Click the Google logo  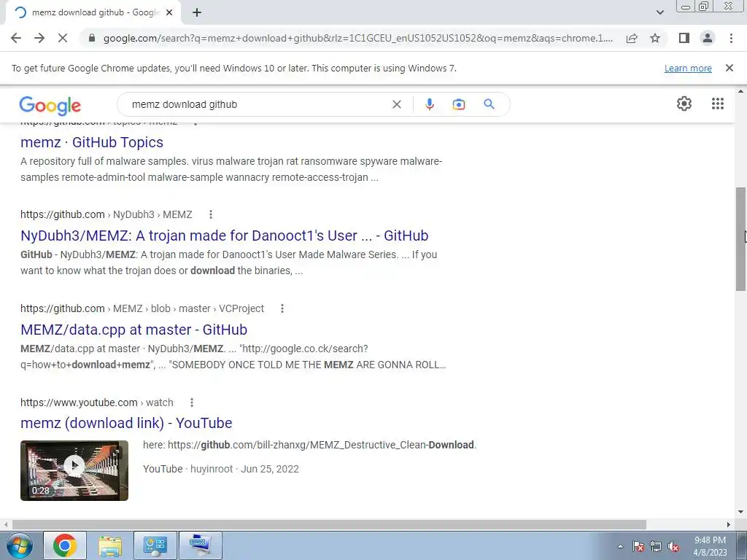click(50, 105)
